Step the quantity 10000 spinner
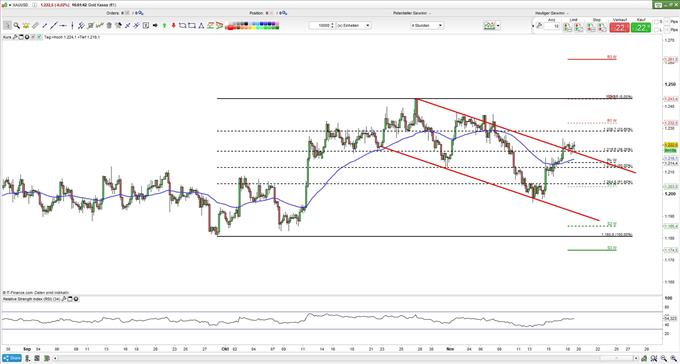680x364 pixels. coord(333,25)
